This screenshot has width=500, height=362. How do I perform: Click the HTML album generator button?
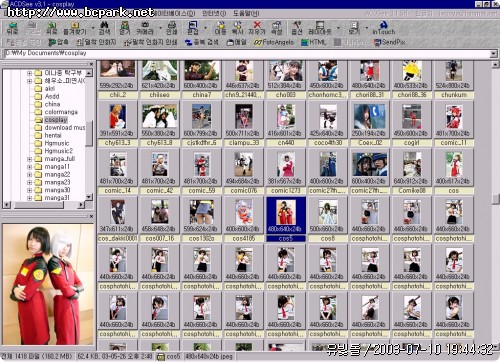314,42
